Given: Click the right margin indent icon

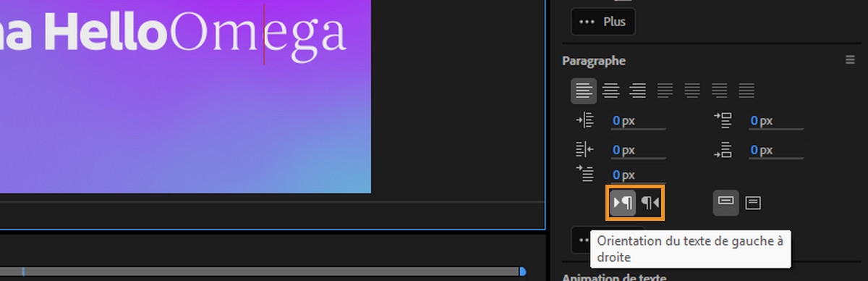Looking at the screenshot, I should click(x=584, y=150).
